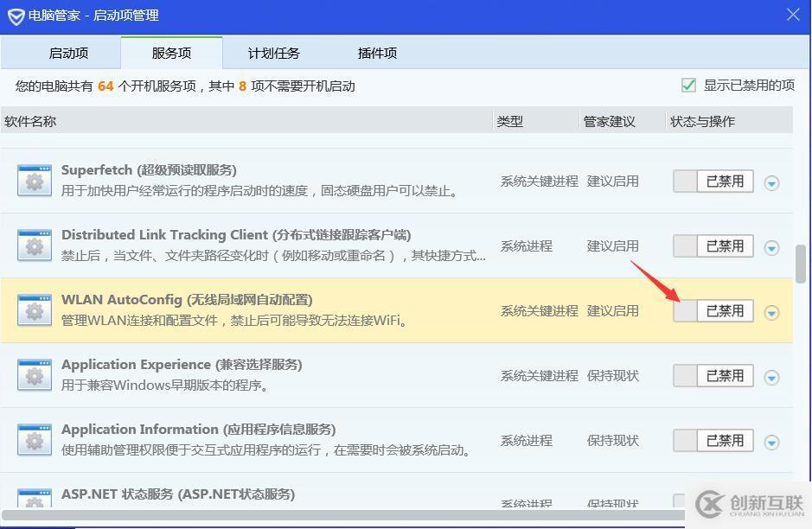
Task: Enable the Application Information service switch
Action: (713, 441)
